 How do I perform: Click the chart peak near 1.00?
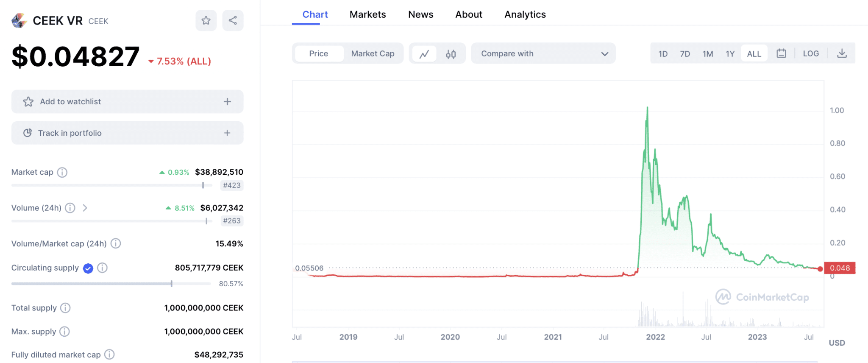[x=647, y=108]
